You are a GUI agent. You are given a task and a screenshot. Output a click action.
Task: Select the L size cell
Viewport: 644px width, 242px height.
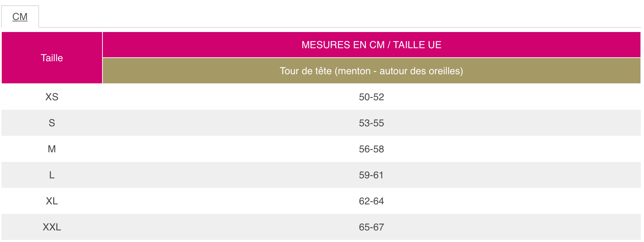pyautogui.click(x=52, y=175)
